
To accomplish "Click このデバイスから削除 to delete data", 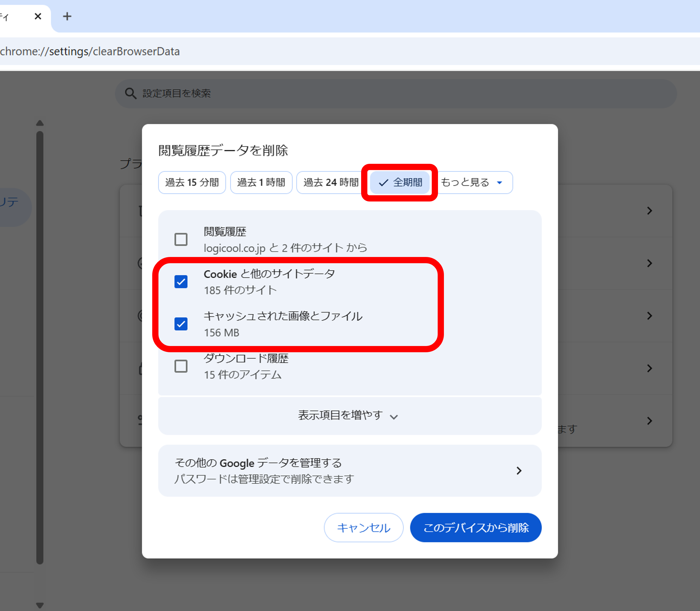I will click(476, 527).
